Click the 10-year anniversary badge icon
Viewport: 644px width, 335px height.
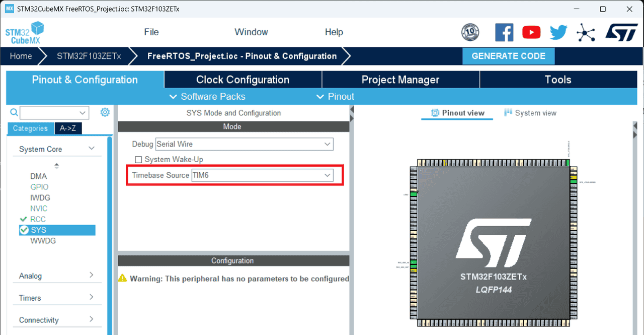coord(470,33)
